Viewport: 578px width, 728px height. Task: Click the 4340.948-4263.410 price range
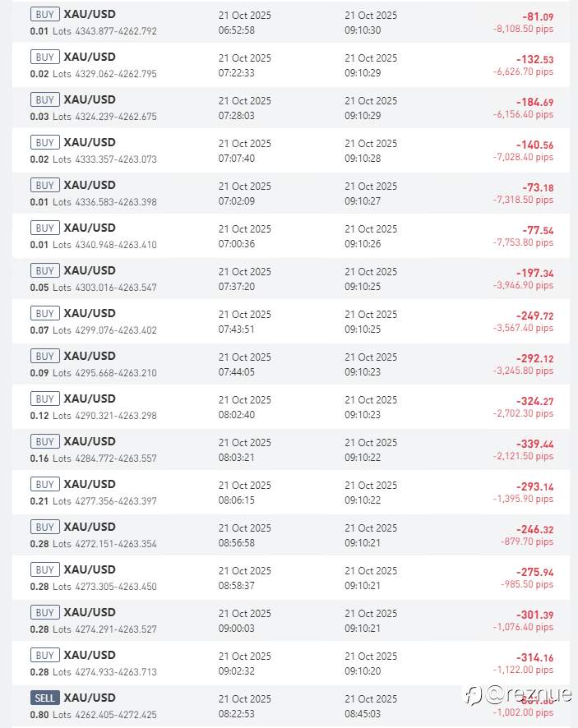click(x=116, y=245)
